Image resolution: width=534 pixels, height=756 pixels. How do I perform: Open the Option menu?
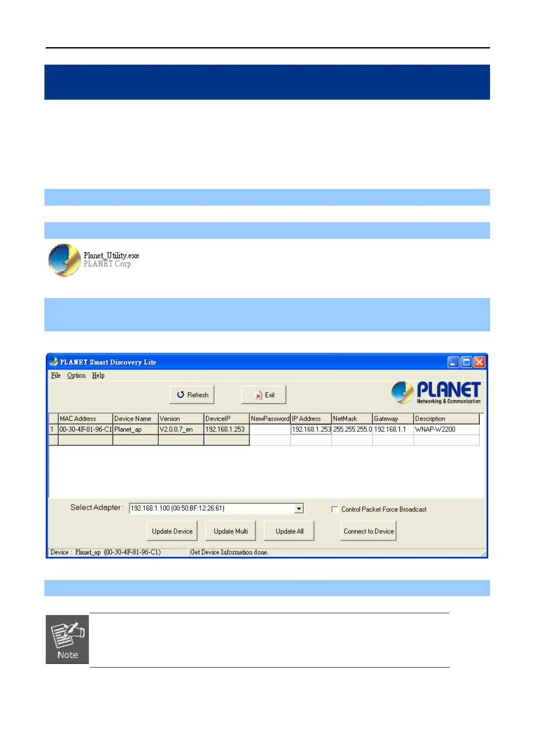tap(76, 375)
